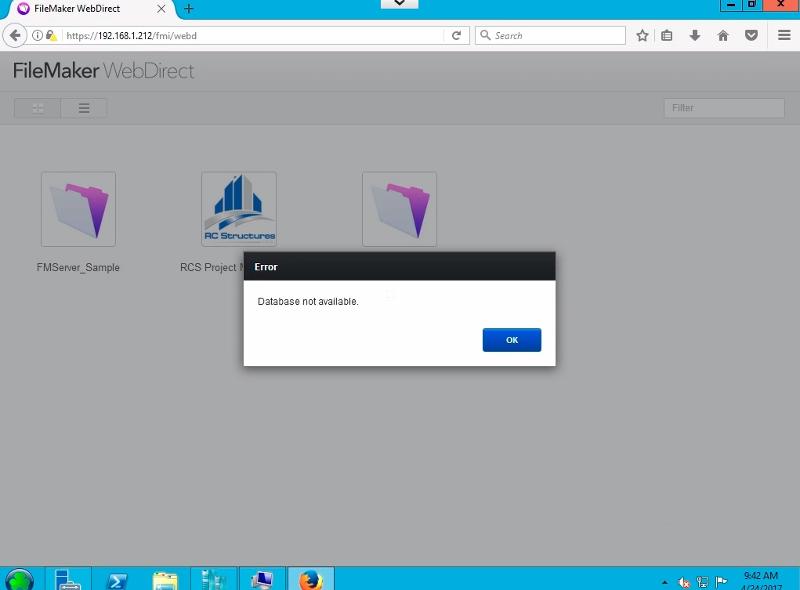The height and width of the screenshot is (590, 800).
Task: Focus the Filter field in WebDirect
Action: [x=724, y=108]
